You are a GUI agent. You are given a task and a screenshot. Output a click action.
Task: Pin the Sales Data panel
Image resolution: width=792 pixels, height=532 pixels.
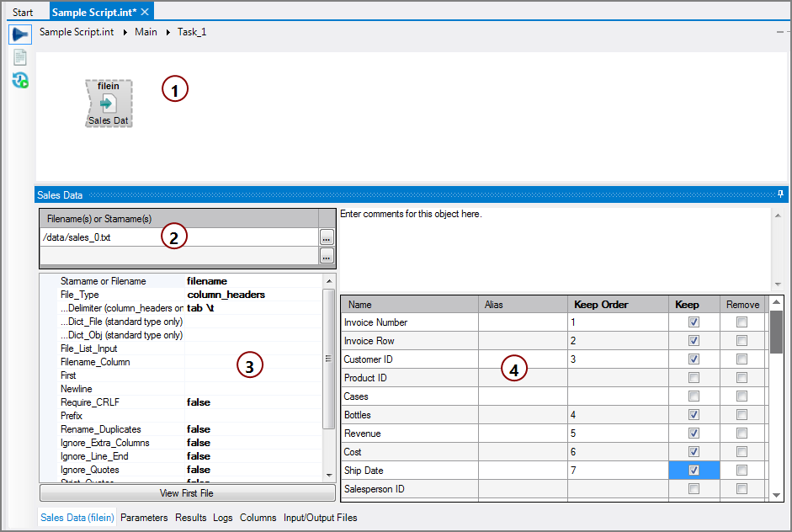click(x=780, y=194)
